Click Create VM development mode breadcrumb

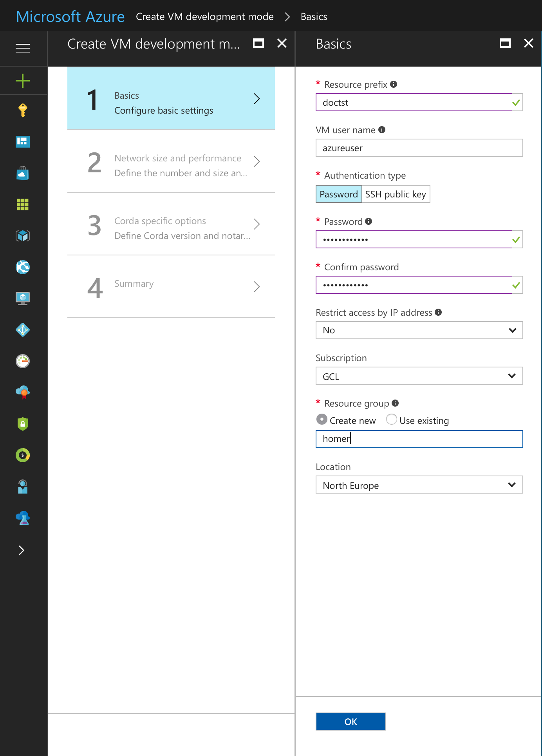point(204,17)
